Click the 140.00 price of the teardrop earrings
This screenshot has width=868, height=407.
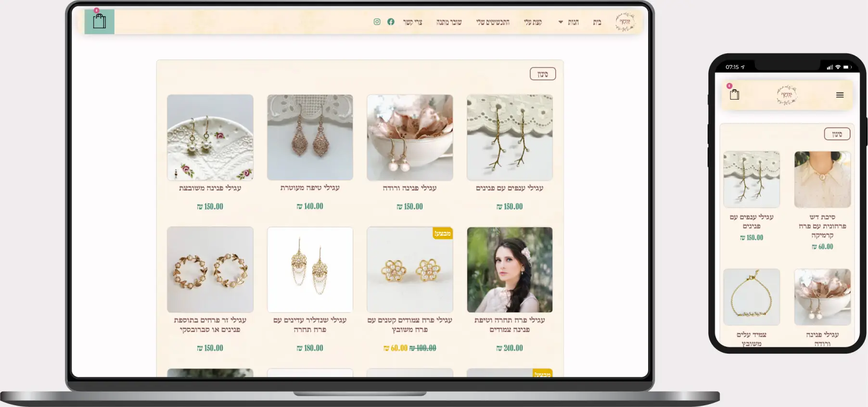[310, 206]
